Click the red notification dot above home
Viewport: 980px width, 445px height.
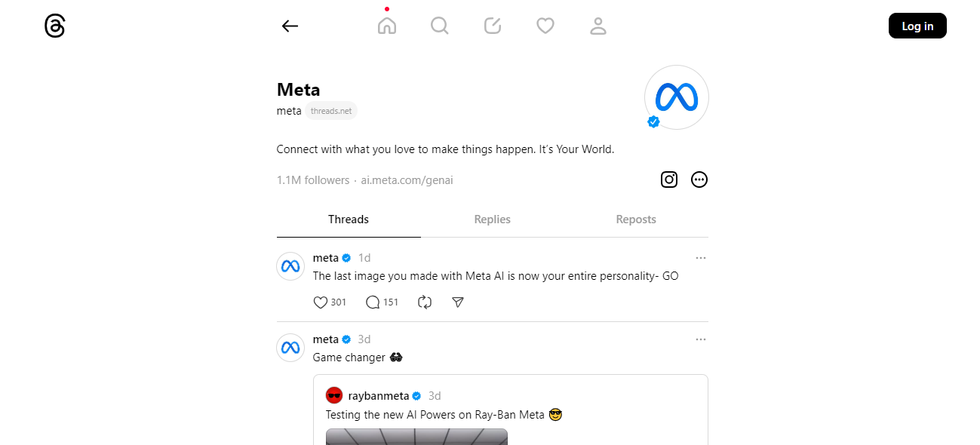[387, 8]
